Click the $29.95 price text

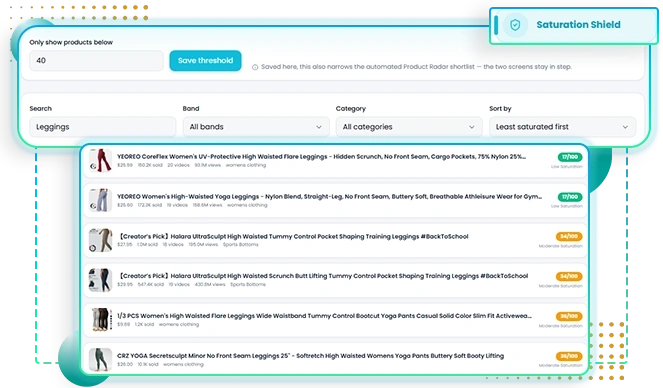coord(125,284)
